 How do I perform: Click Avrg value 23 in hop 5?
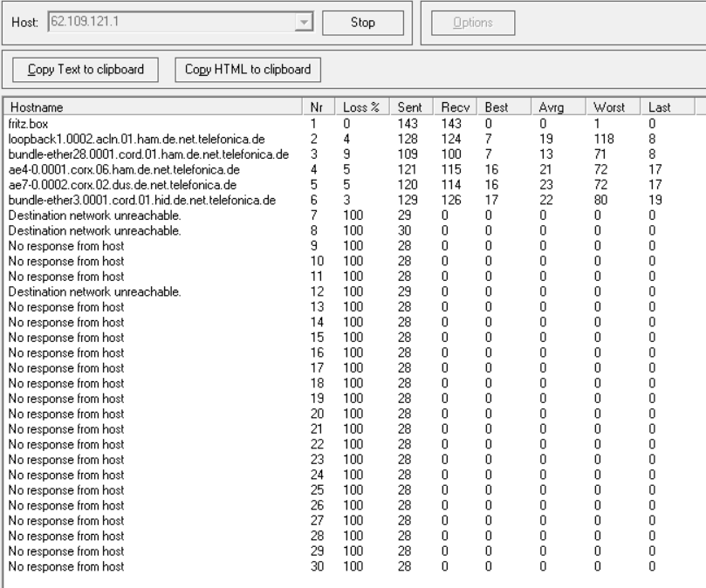point(546,185)
